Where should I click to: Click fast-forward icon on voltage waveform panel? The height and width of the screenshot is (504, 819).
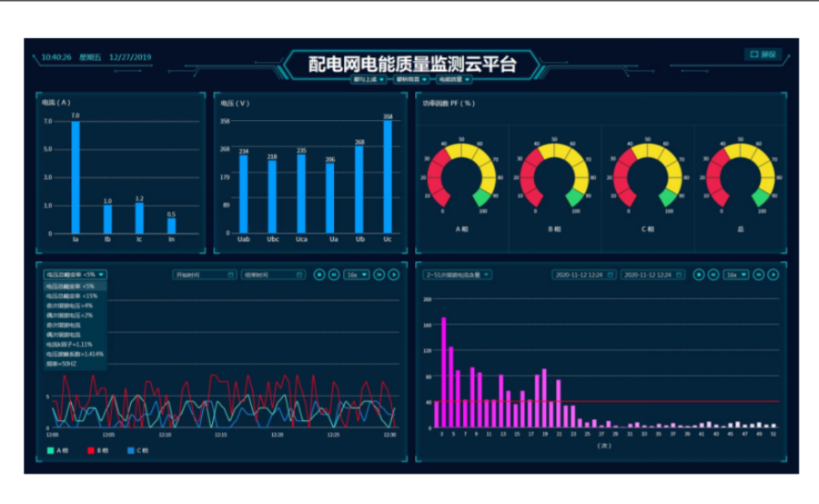pos(379,274)
